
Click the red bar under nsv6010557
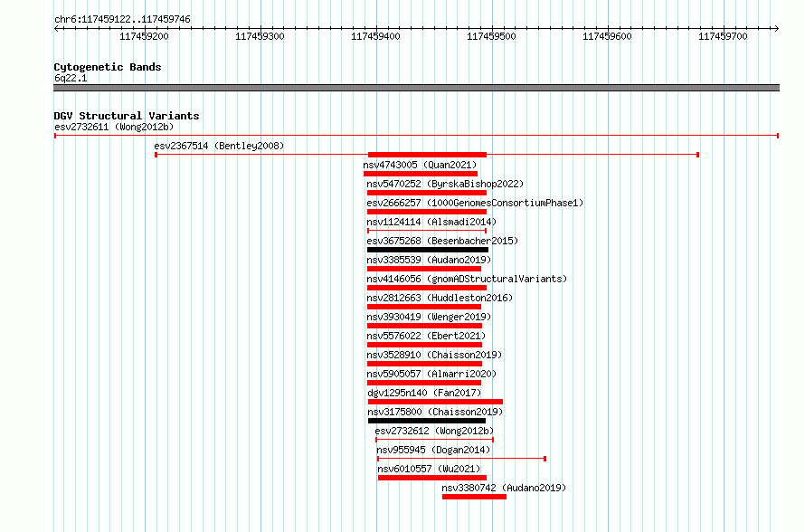click(x=432, y=478)
